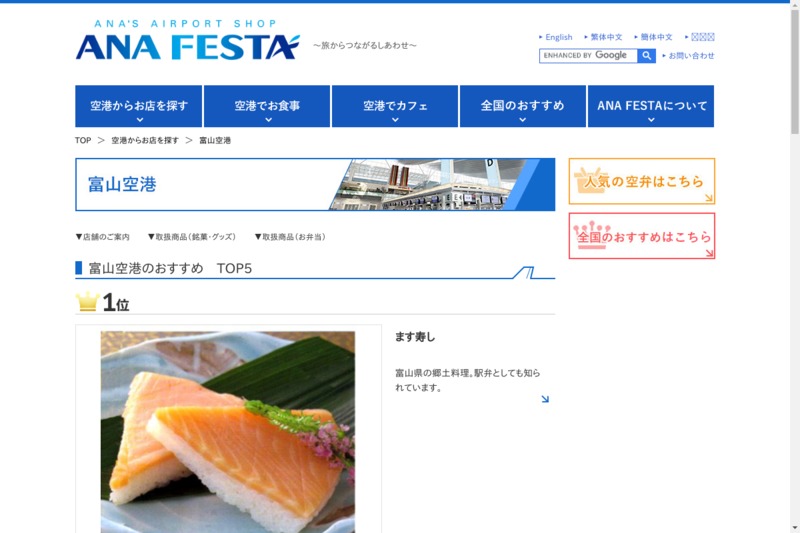Switch language to English
800x533 pixels.
(x=556, y=37)
